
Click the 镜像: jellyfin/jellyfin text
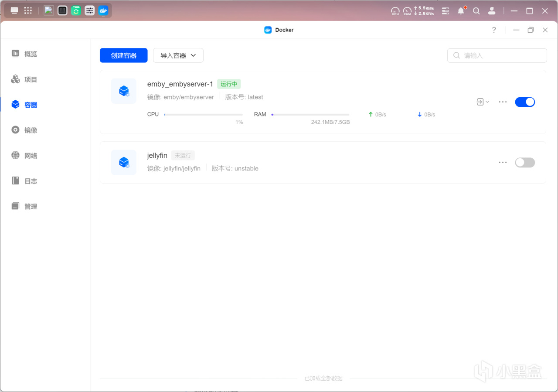point(174,168)
